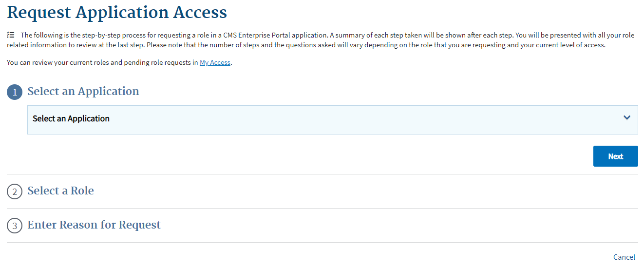The image size is (644, 268).
Task: Expand the application dropdown chevron arrow
Action: (627, 118)
